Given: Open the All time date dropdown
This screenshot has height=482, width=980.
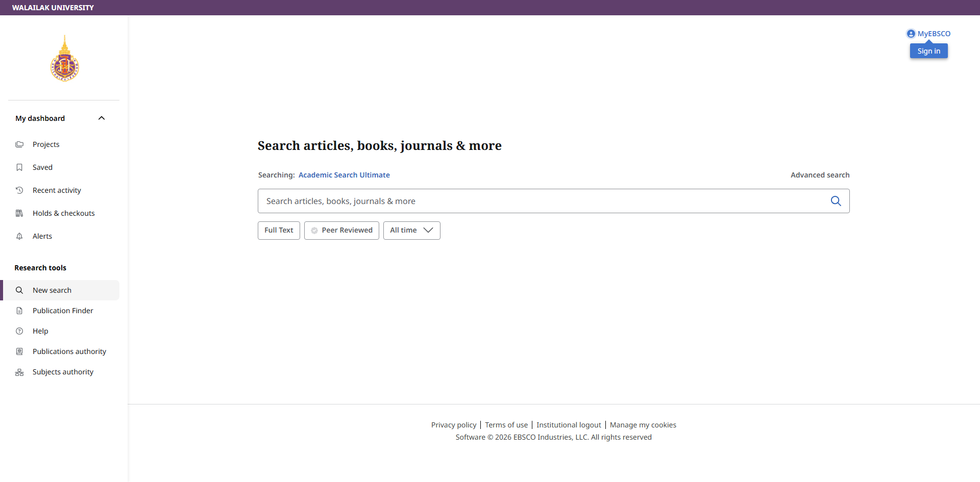Looking at the screenshot, I should click(x=411, y=231).
